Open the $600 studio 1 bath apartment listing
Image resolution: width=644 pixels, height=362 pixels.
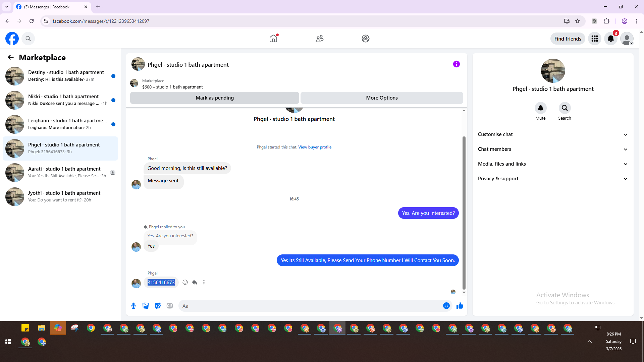pos(172,87)
